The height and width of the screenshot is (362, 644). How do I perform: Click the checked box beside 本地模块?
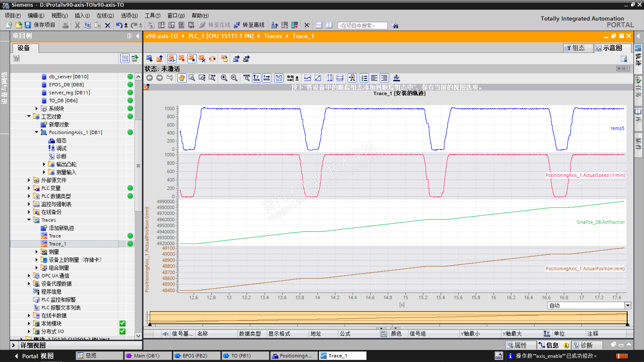point(122,323)
